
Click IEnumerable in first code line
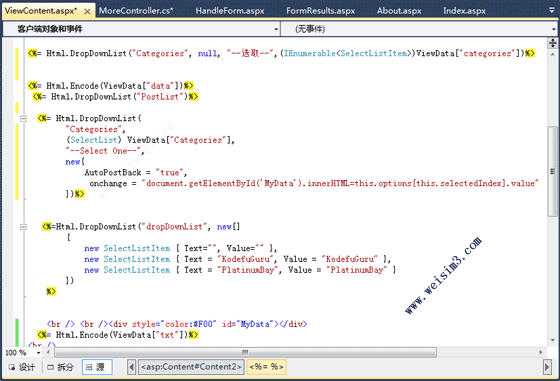click(310, 54)
